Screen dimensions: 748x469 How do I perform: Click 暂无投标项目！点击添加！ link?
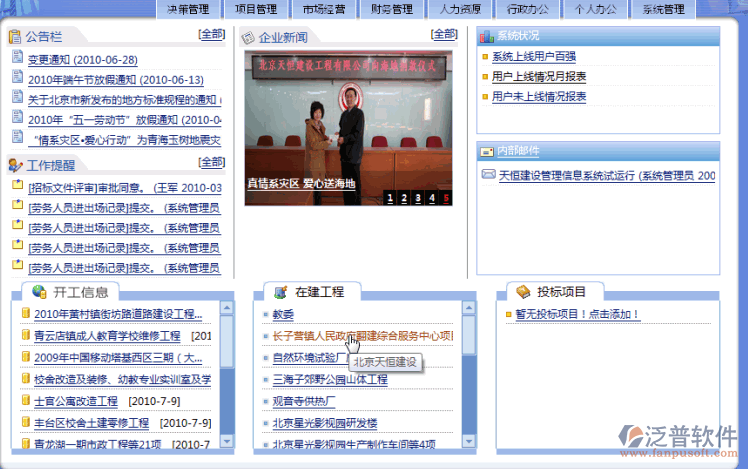[577, 314]
